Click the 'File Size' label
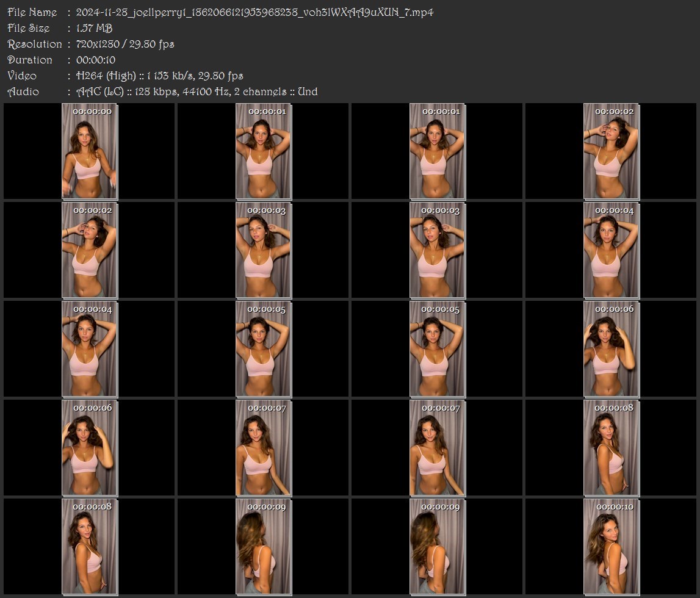700x598 pixels. point(28,28)
